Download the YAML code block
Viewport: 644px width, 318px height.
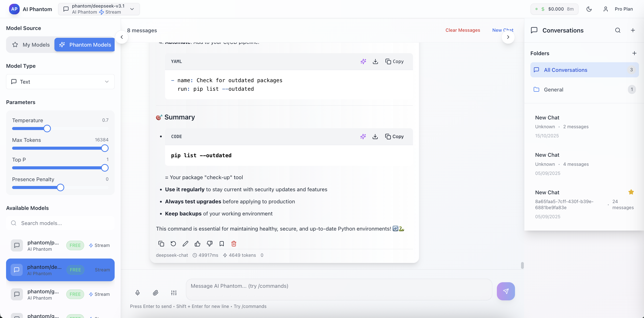click(375, 61)
